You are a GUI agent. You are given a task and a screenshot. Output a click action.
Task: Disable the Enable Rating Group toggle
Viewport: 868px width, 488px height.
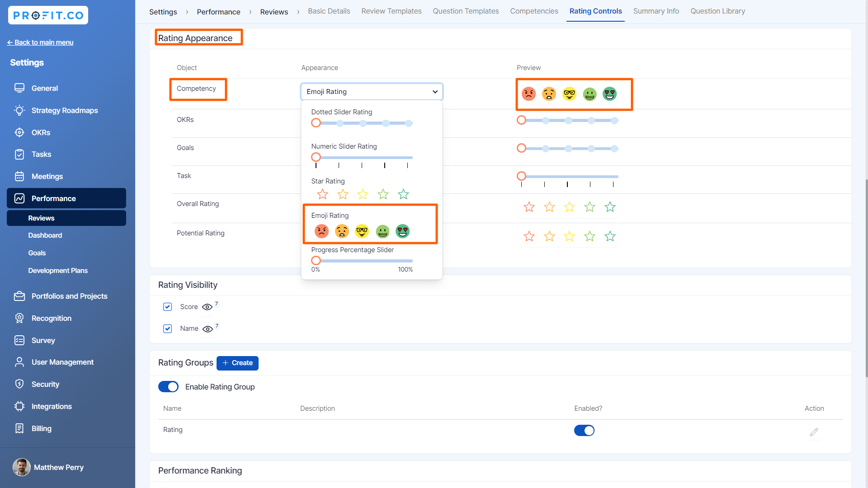(x=168, y=387)
